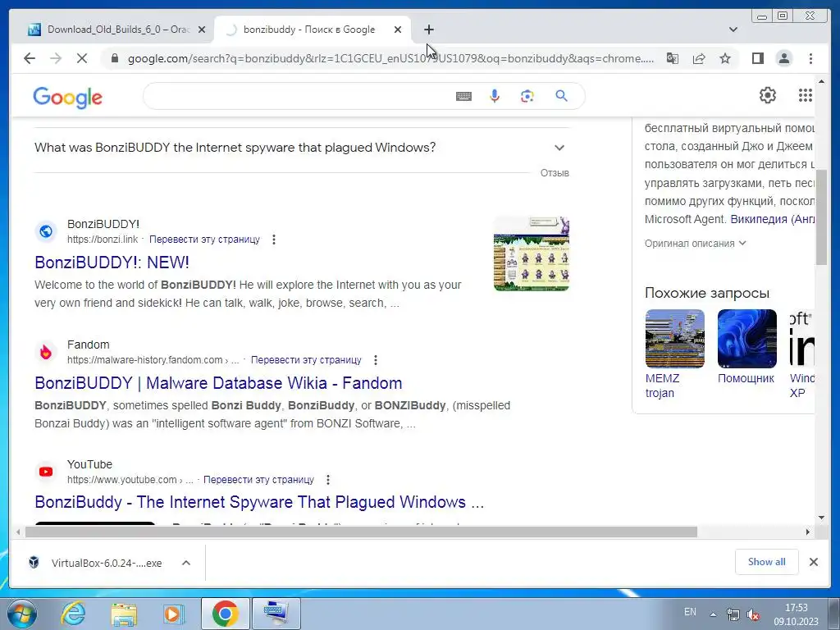Image resolution: width=840 pixels, height=630 pixels.
Task: Open BonziBUDDY!: NEW! result link
Action: 112,262
